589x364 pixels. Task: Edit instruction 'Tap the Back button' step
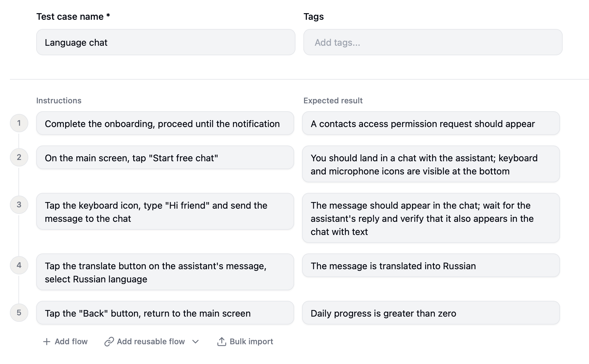[x=165, y=313]
